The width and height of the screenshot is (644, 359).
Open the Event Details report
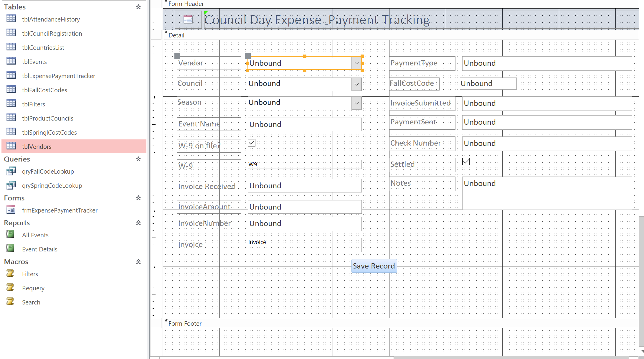click(x=39, y=249)
